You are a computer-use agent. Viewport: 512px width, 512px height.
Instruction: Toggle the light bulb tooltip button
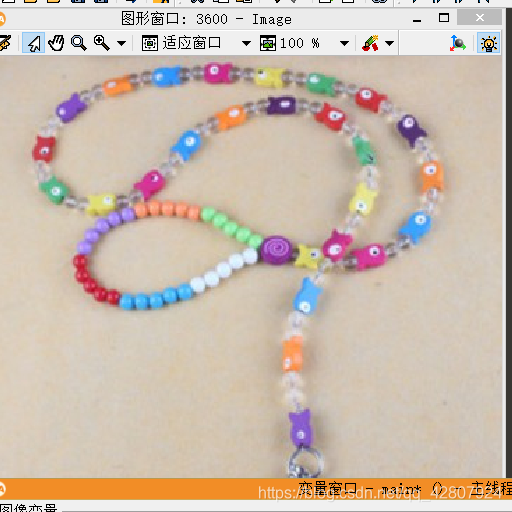click(x=488, y=43)
